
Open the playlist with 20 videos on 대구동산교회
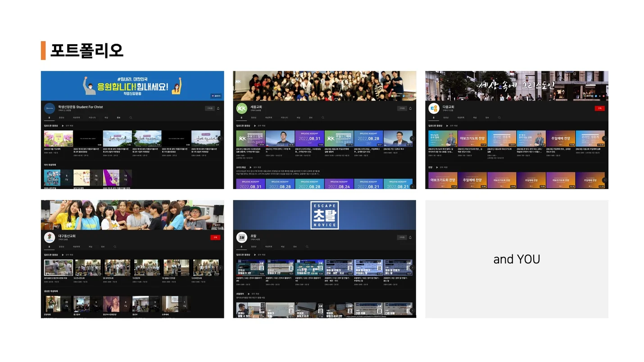point(59,304)
